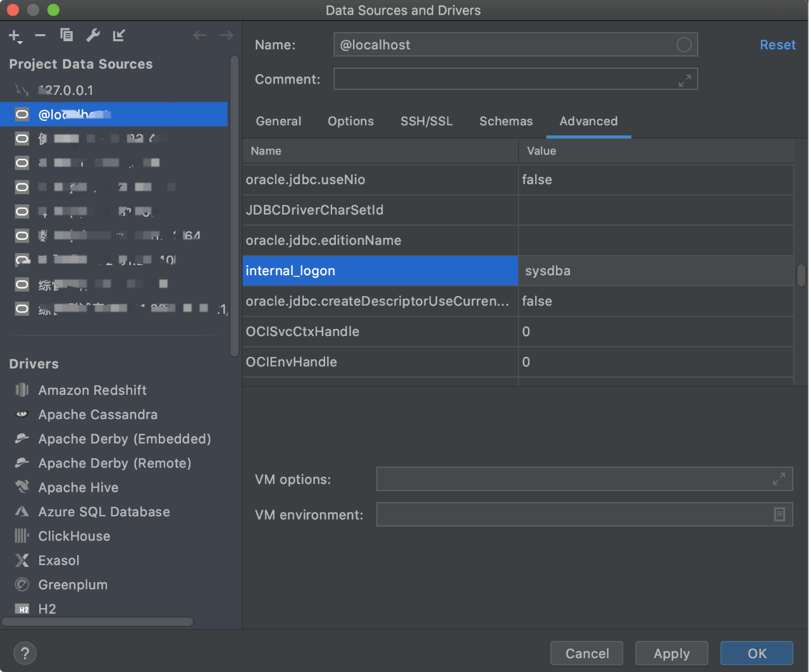The width and height of the screenshot is (811, 672).
Task: Edit the internal_logon sysdba value cell
Action: point(655,271)
